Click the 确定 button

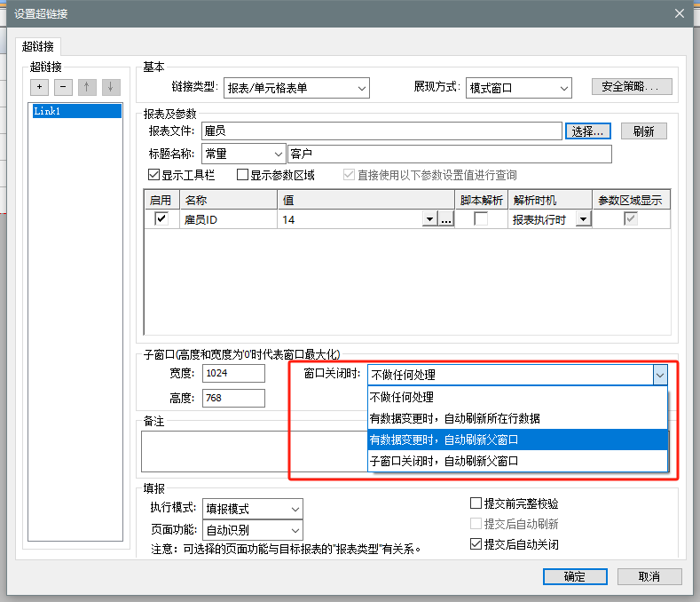coord(574,576)
